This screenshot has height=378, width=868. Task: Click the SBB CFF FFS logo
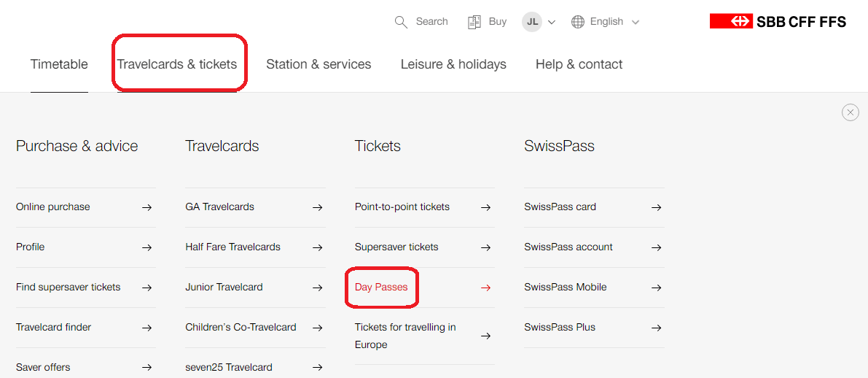[x=778, y=22]
